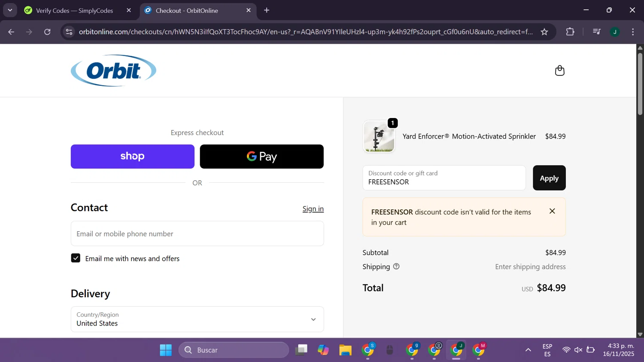Open Chrome with badge 9 on taskbar
Image resolution: width=644 pixels, height=362 pixels.
click(412, 350)
